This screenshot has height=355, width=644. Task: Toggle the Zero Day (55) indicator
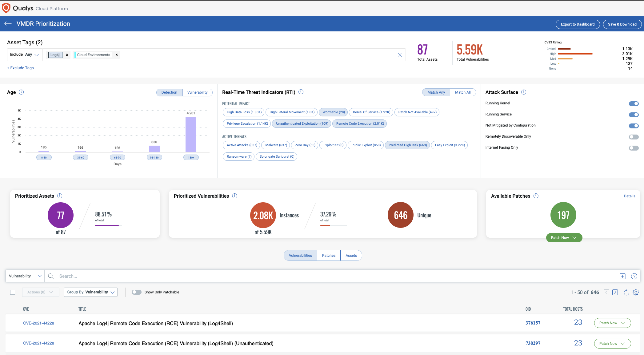point(305,145)
